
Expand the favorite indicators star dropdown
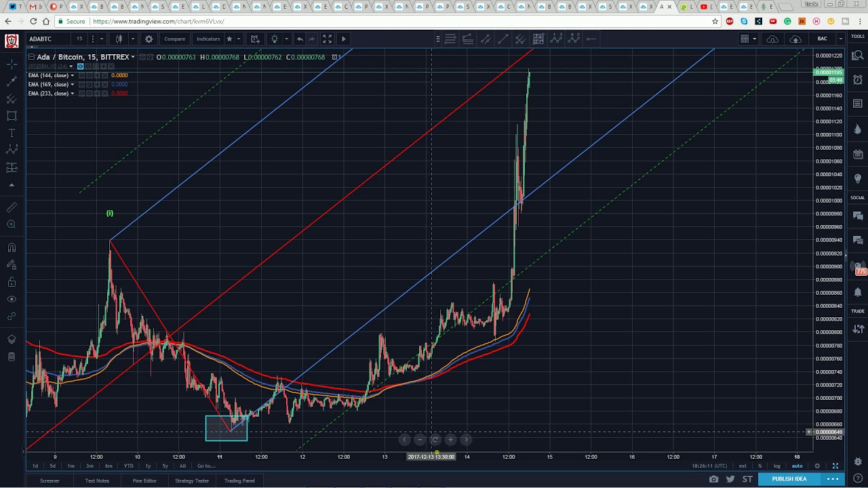point(239,39)
